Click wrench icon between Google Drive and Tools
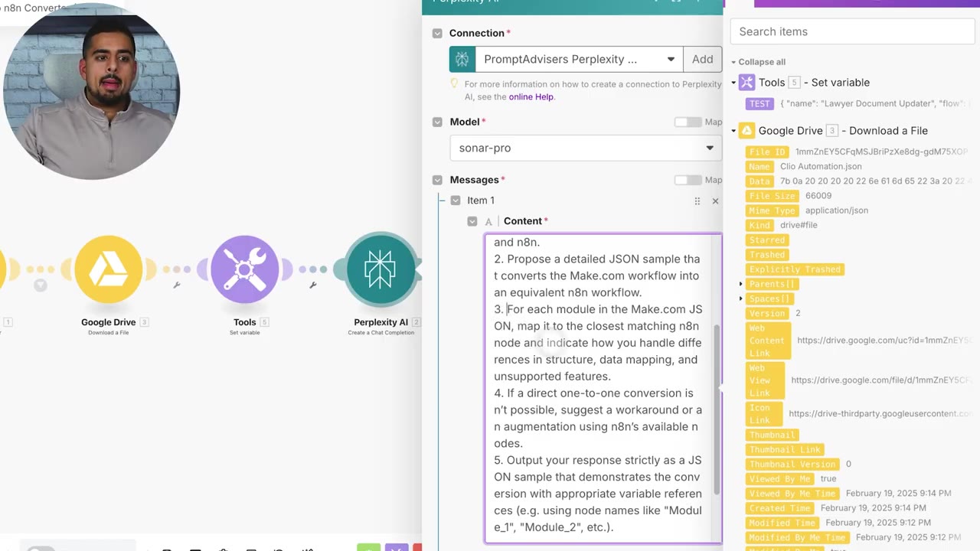The width and height of the screenshot is (980, 551). tap(177, 285)
